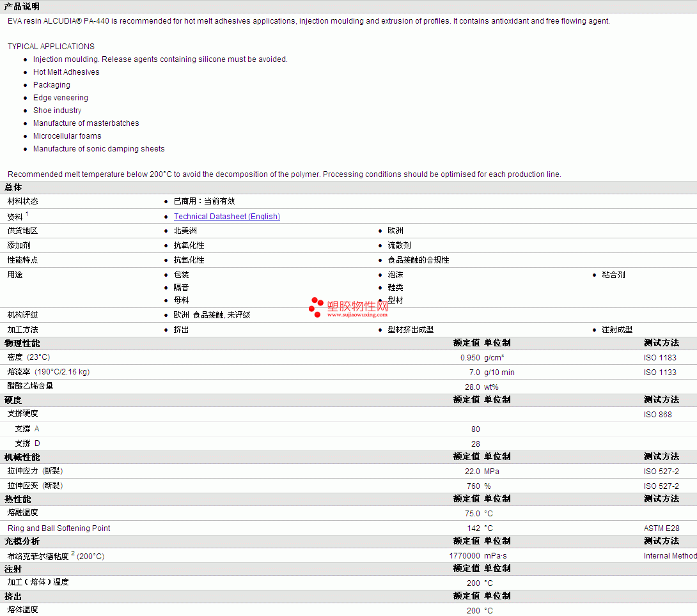The width and height of the screenshot is (697, 616).
Task: Select the ISO 1183 test method
Action: (660, 357)
